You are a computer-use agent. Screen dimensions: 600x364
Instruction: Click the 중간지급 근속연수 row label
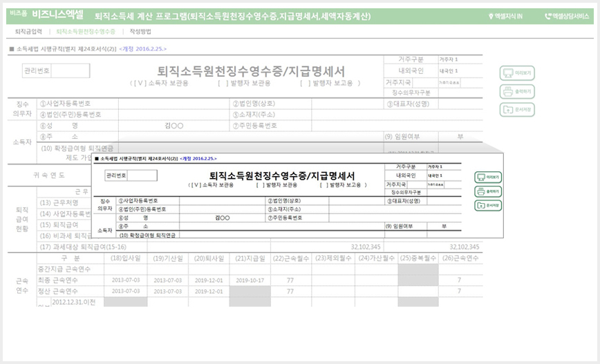pos(64,269)
